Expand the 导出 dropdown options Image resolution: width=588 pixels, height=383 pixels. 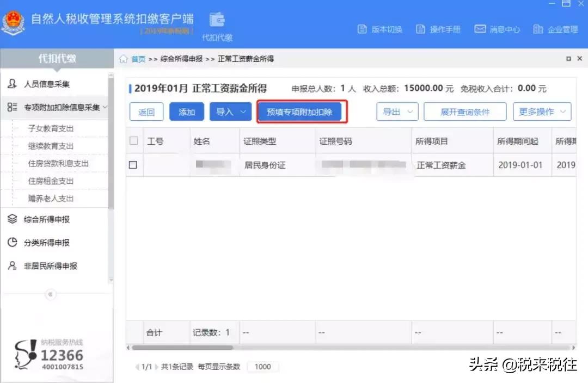point(397,112)
